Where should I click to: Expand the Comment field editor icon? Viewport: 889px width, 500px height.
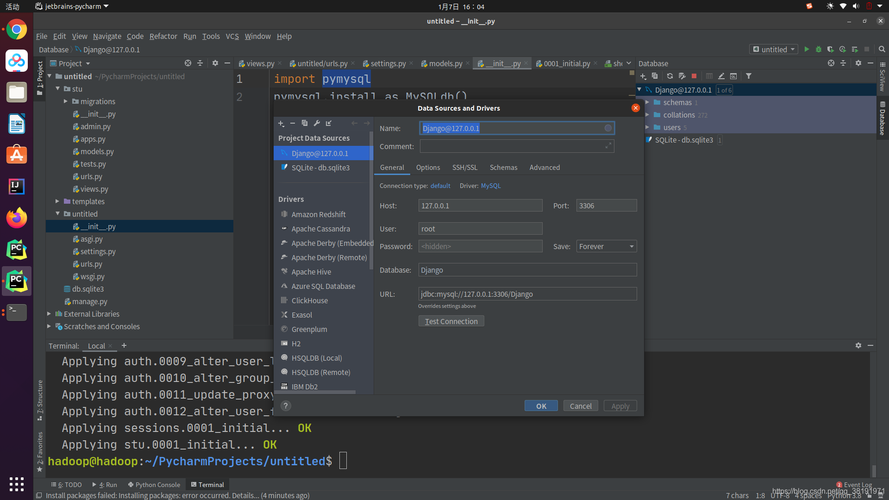[608, 146]
